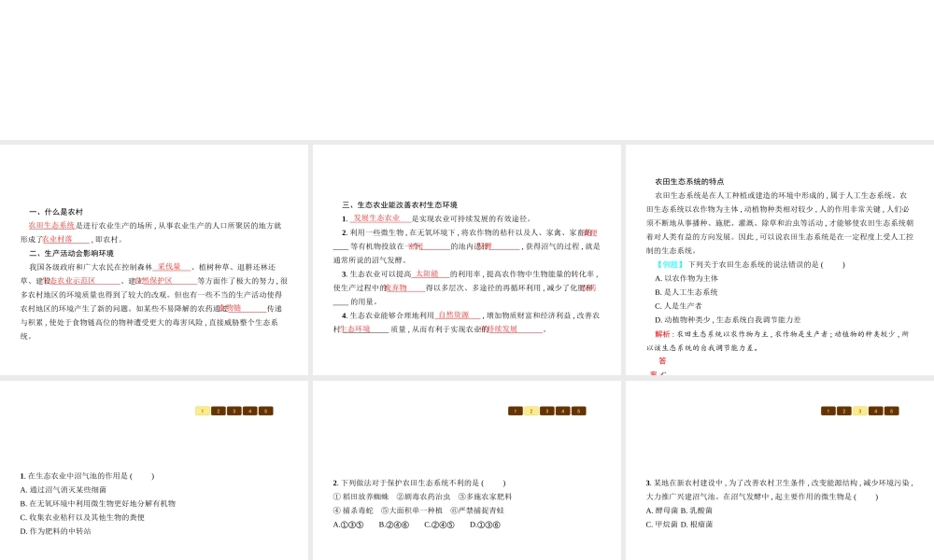The height and width of the screenshot is (560, 934).
Task: Click page button 1 on question 2 slide
Action: tap(516, 411)
